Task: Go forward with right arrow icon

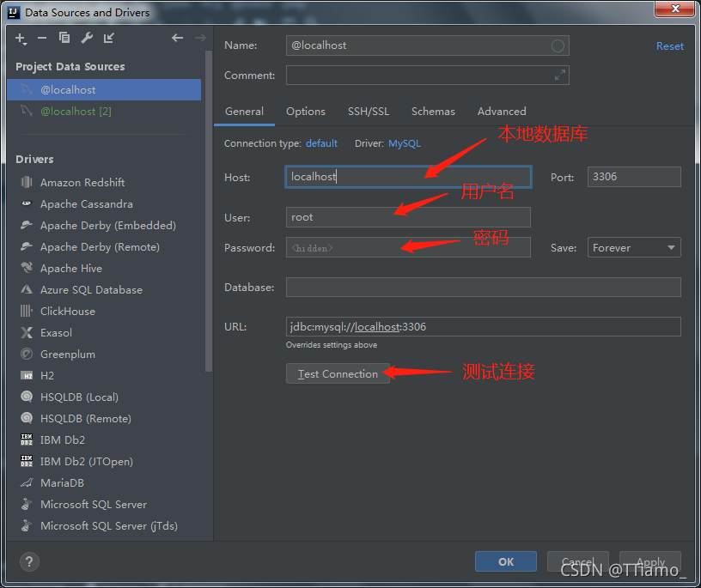Action: [200, 38]
